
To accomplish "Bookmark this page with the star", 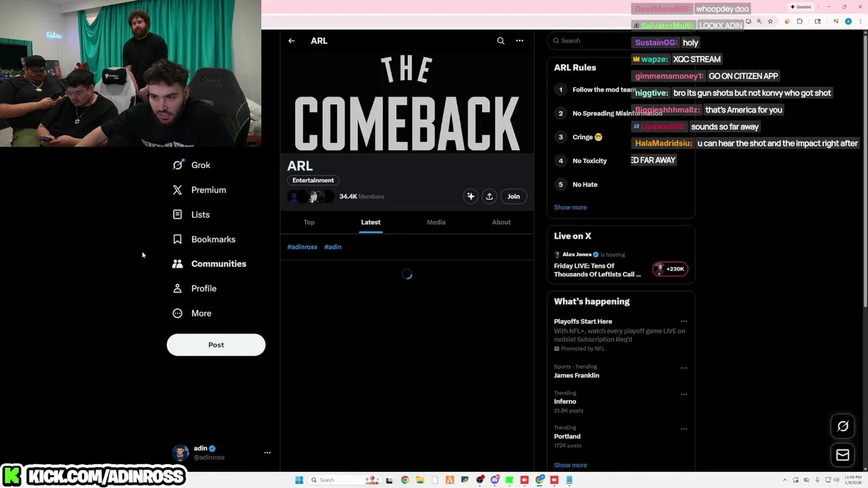I will (x=770, y=22).
